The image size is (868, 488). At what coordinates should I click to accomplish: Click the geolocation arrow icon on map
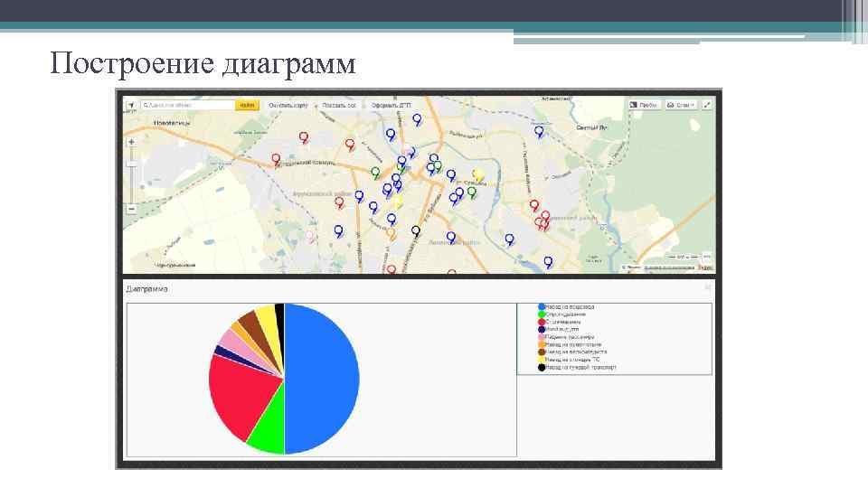pos(130,105)
